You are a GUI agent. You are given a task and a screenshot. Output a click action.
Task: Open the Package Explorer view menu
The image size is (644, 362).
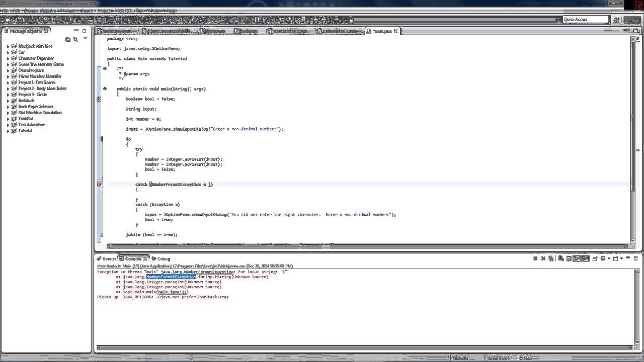(85, 39)
